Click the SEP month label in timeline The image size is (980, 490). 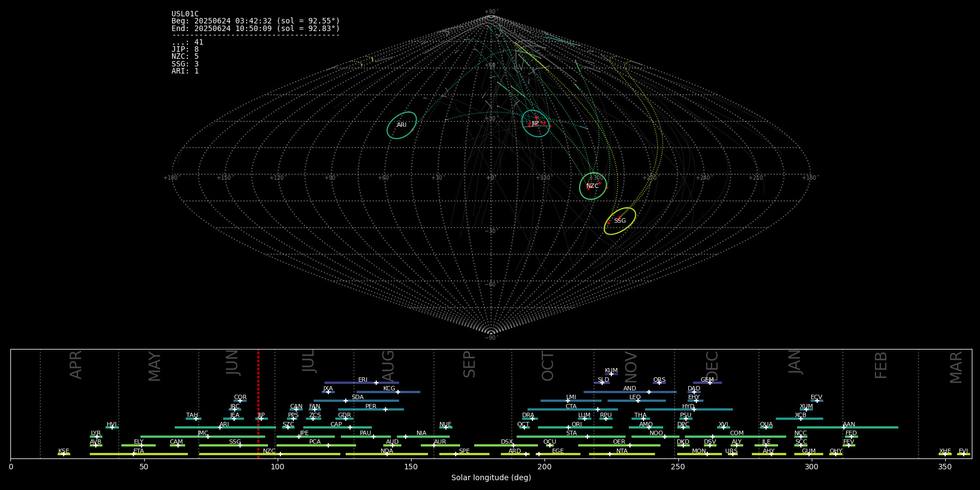469,364
